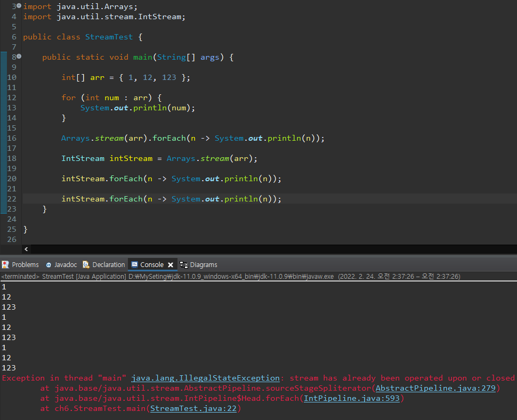Click the Diagrams view icon

[184, 264]
